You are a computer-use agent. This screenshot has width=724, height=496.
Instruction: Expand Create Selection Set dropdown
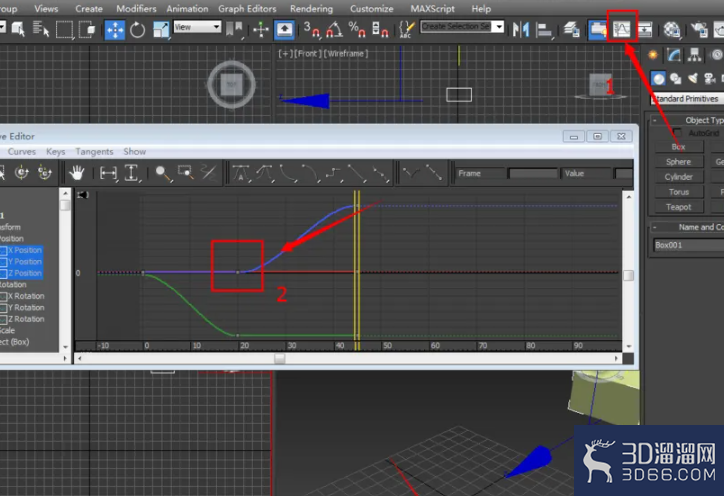[x=499, y=27]
